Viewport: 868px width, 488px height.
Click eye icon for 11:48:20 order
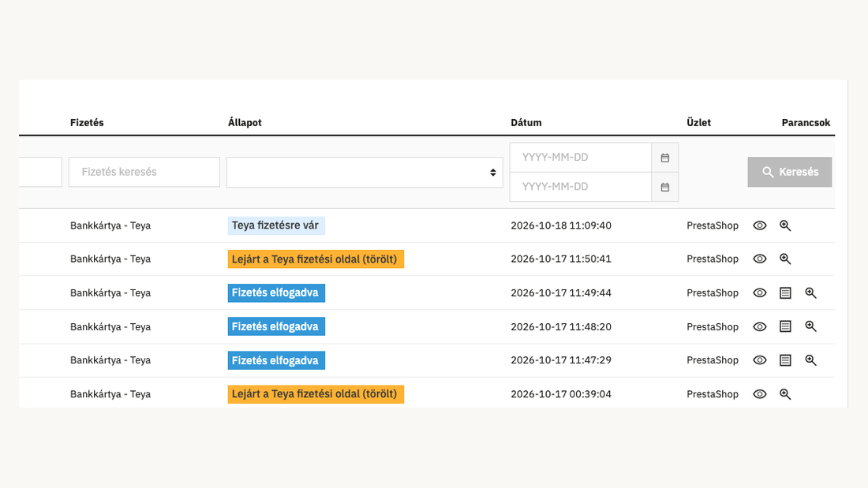click(x=759, y=327)
